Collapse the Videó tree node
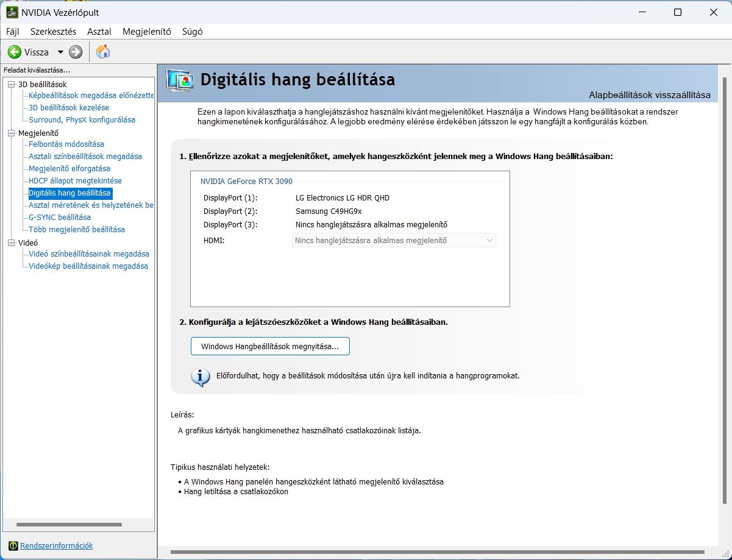Image resolution: width=732 pixels, height=560 pixels. coord(12,243)
